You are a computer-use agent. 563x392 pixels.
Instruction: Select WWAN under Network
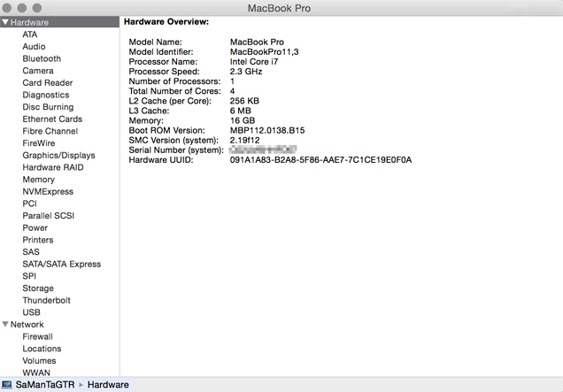(x=36, y=373)
